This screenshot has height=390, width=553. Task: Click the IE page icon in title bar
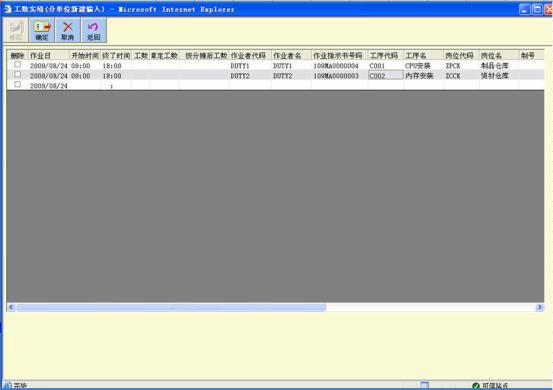click(x=7, y=9)
